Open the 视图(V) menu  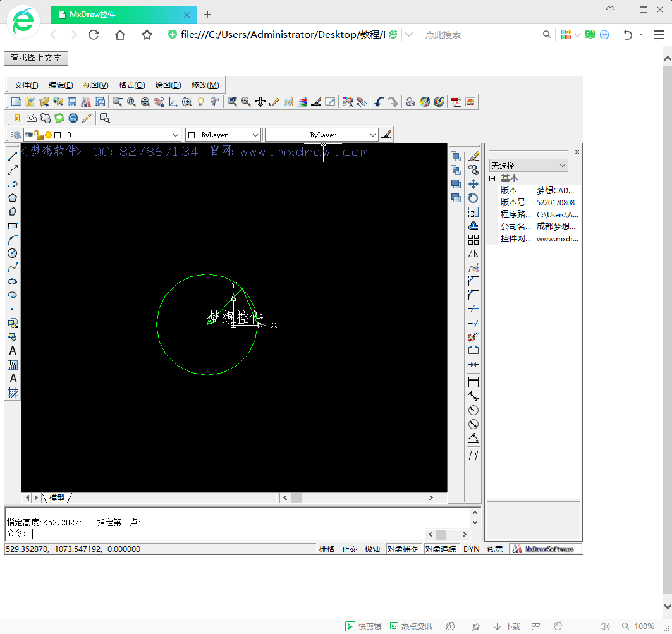(x=95, y=85)
